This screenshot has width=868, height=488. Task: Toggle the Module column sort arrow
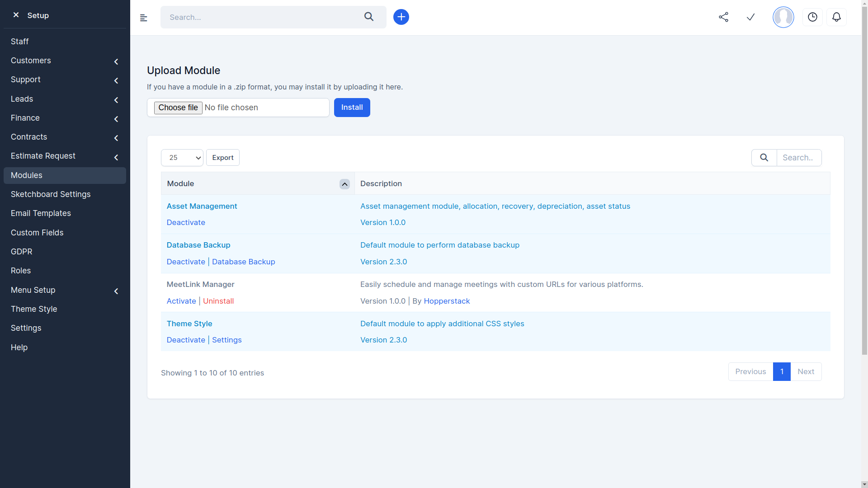tap(344, 183)
